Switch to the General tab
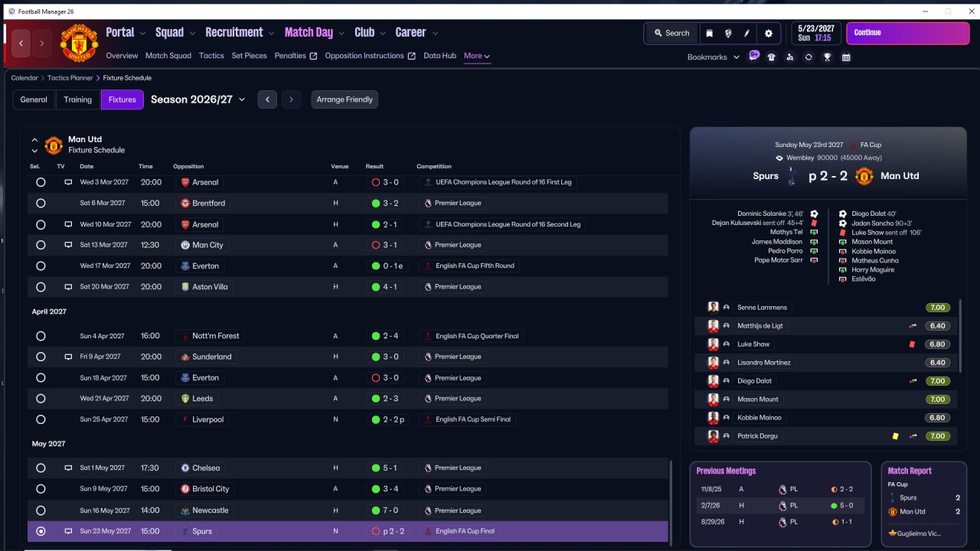Image resolution: width=980 pixels, height=551 pixels. pyautogui.click(x=34, y=99)
